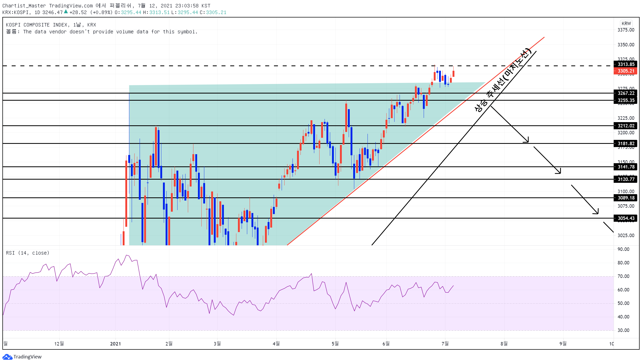Click the 3054.43 price level label
This screenshot has height=364, width=642.
[x=626, y=218]
